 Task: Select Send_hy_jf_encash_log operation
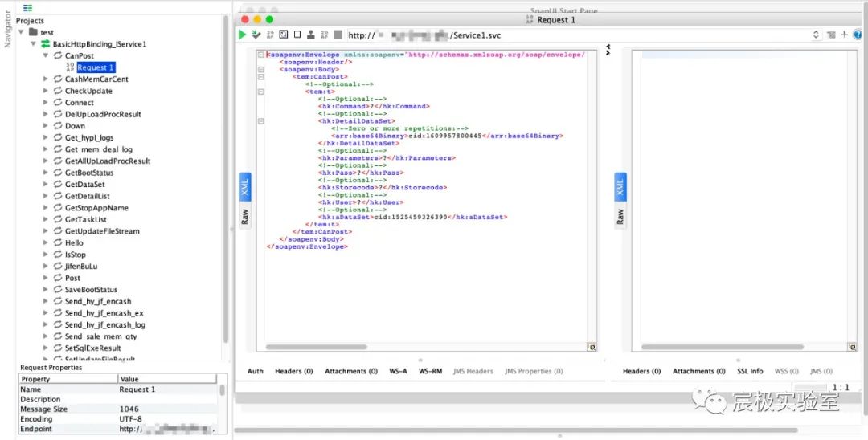point(105,324)
